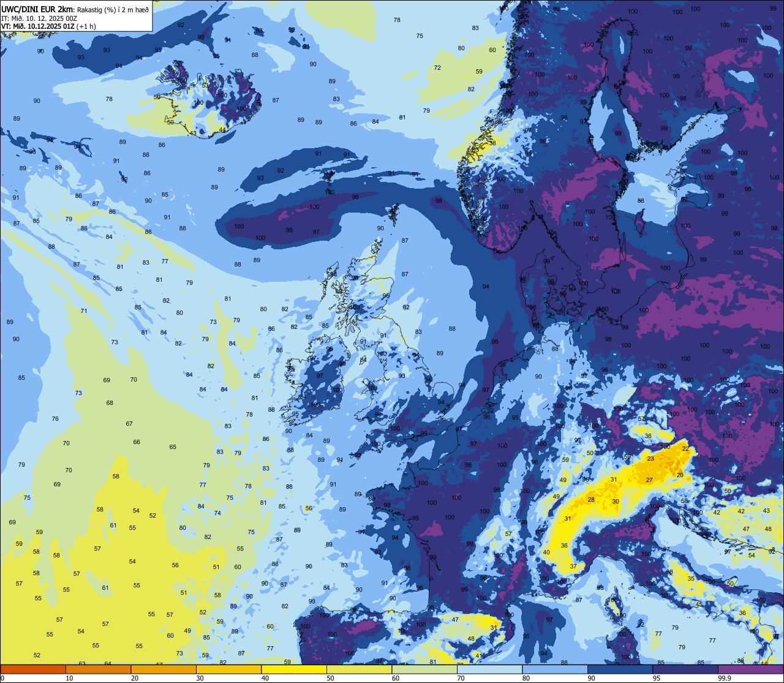784x683 pixels.
Task: Click the map value '43' in southern Iceland
Action: click(x=193, y=134)
